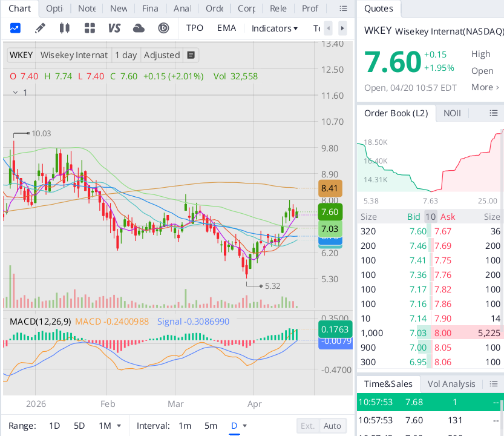Viewport: 504px width, 436px height.
Task: Open the cloud save icon
Action: tap(139, 28)
